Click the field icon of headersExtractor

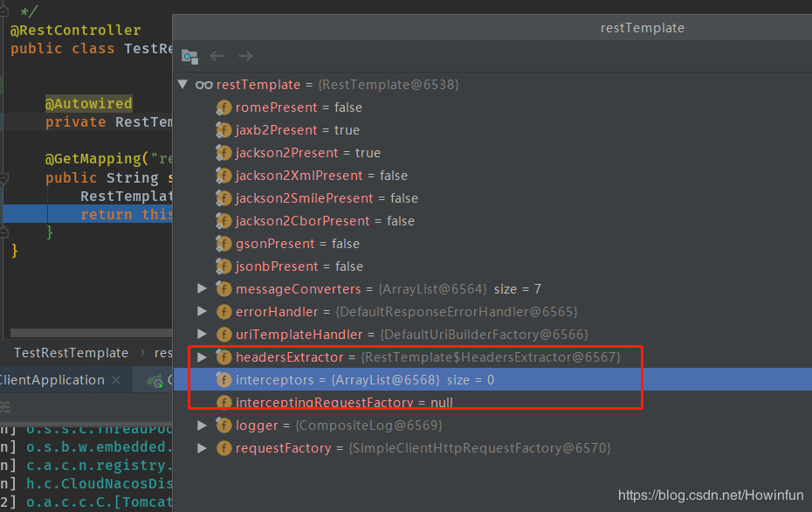[x=224, y=357]
